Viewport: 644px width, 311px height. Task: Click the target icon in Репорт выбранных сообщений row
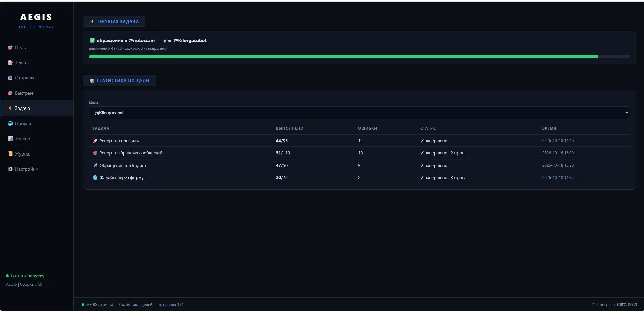pos(95,153)
